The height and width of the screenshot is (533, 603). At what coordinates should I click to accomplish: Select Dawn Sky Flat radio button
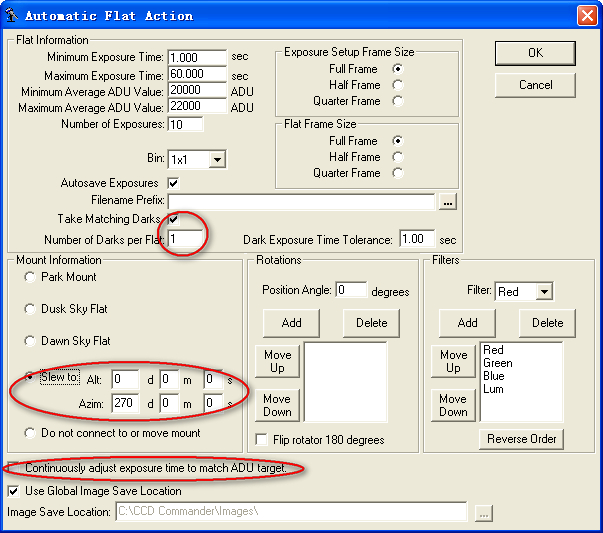click(30, 341)
